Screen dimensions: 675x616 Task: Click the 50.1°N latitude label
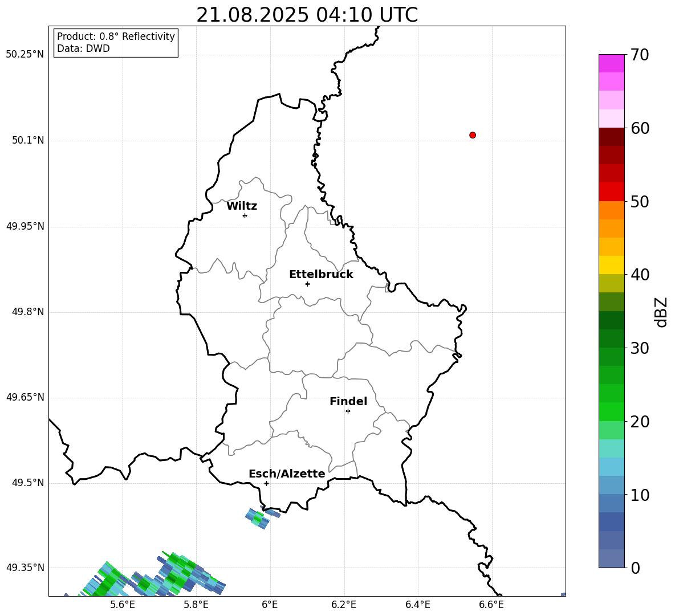click(x=28, y=141)
